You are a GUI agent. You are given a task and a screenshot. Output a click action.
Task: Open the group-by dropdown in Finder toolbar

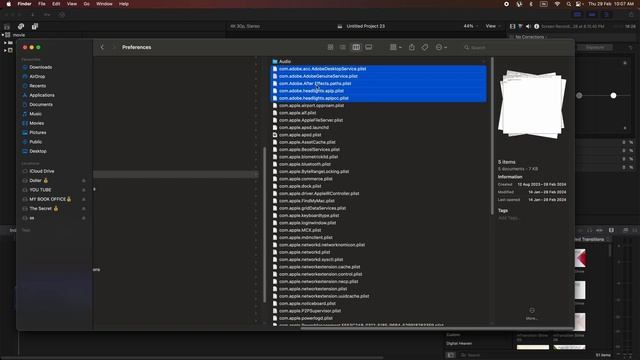coord(396,47)
